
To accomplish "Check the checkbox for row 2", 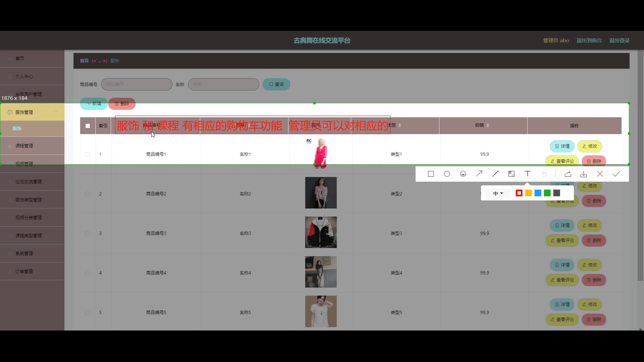I will tap(87, 194).
